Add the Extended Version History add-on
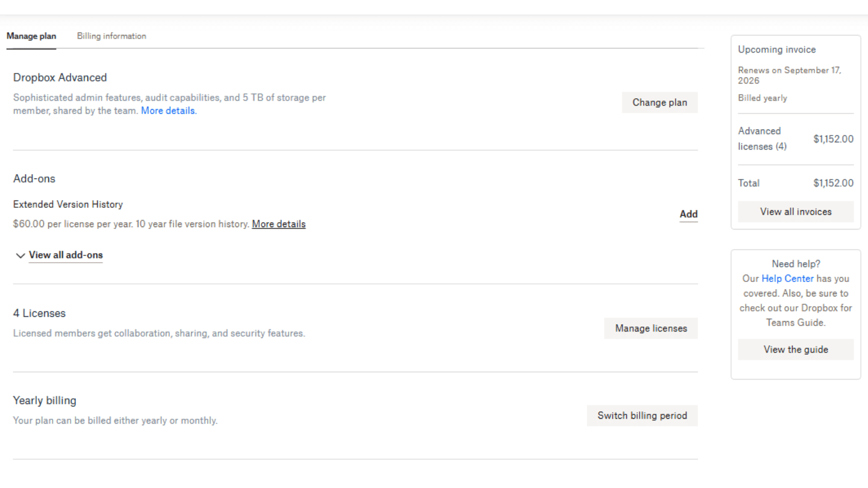This screenshot has width=868, height=488. tap(688, 214)
